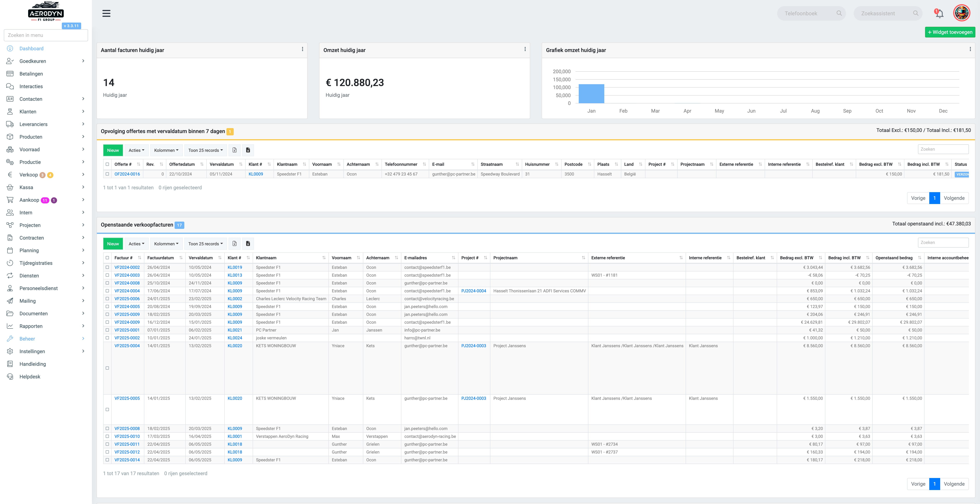This screenshot has width=980, height=504.
Task: Focus the Zoeken in menu search field
Action: [x=46, y=35]
